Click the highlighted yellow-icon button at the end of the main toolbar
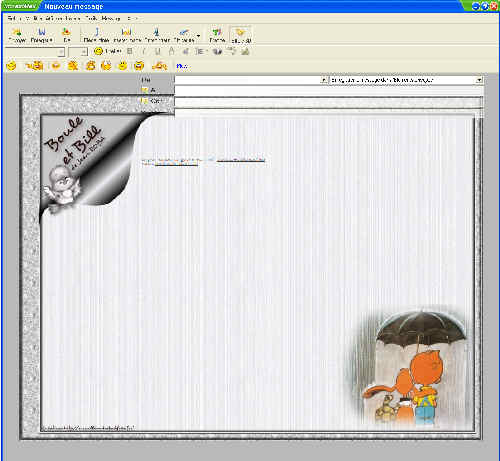500x461 pixels. point(241,35)
